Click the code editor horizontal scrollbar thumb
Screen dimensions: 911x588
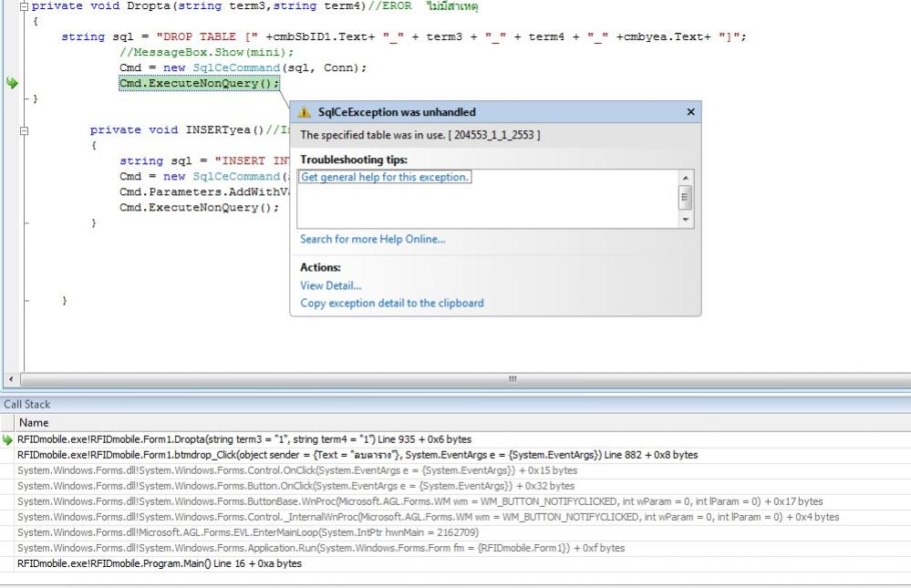tap(512, 379)
